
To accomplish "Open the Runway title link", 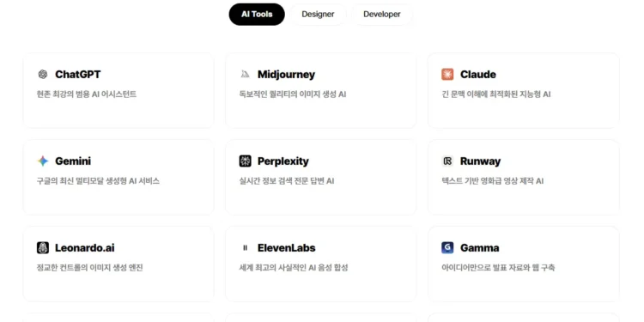I will [481, 161].
